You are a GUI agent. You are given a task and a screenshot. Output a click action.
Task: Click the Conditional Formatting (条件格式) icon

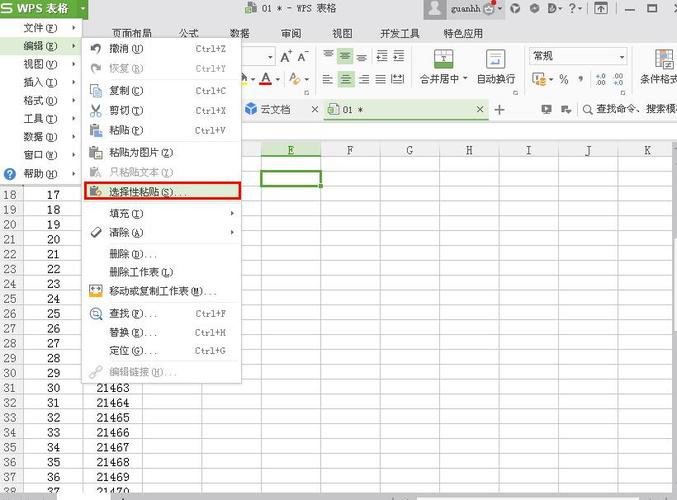[x=663, y=59]
